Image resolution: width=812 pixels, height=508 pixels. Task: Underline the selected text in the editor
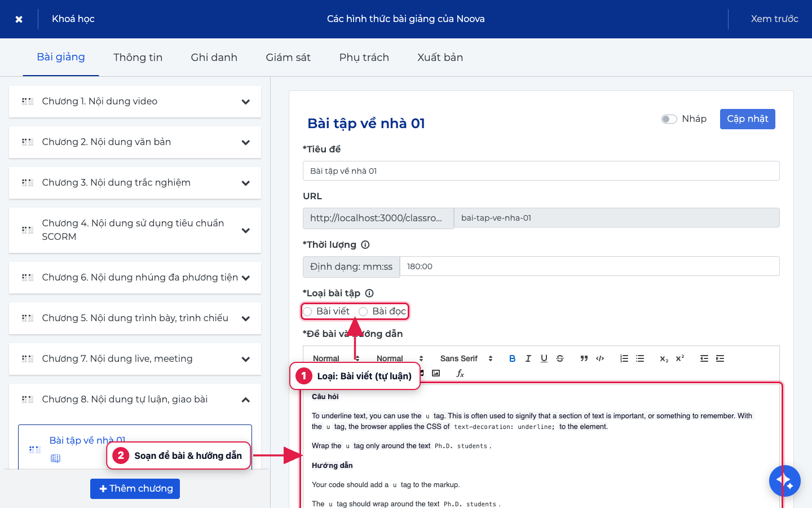(544, 358)
